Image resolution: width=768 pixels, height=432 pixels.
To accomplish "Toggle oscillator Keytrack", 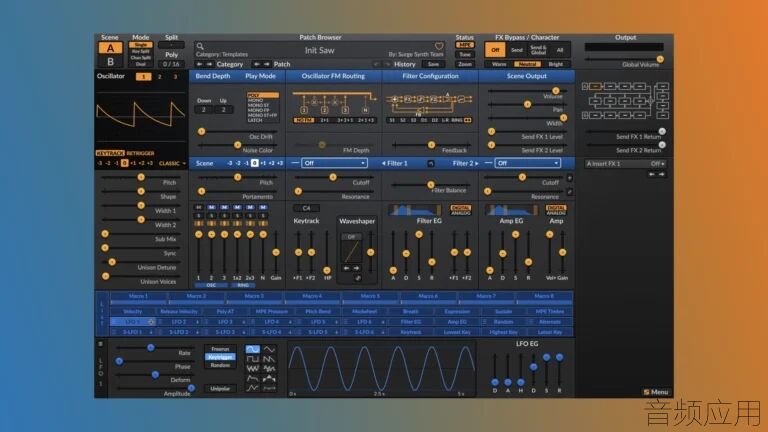I will pyautogui.click(x=110, y=153).
